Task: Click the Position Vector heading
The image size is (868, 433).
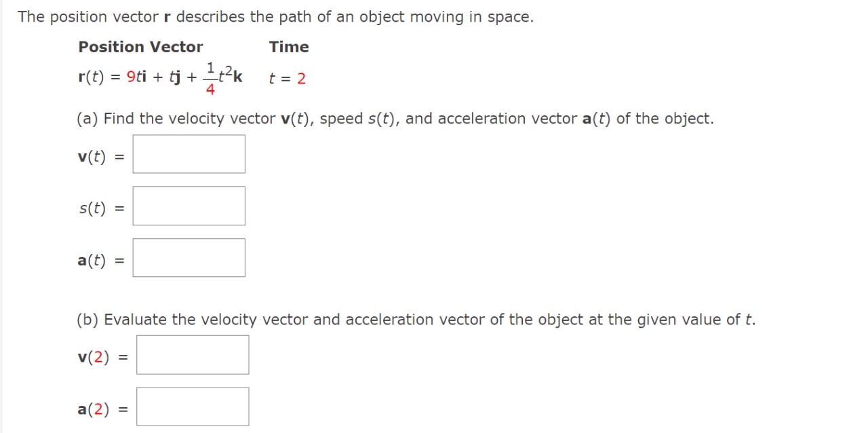Action: click(x=140, y=47)
